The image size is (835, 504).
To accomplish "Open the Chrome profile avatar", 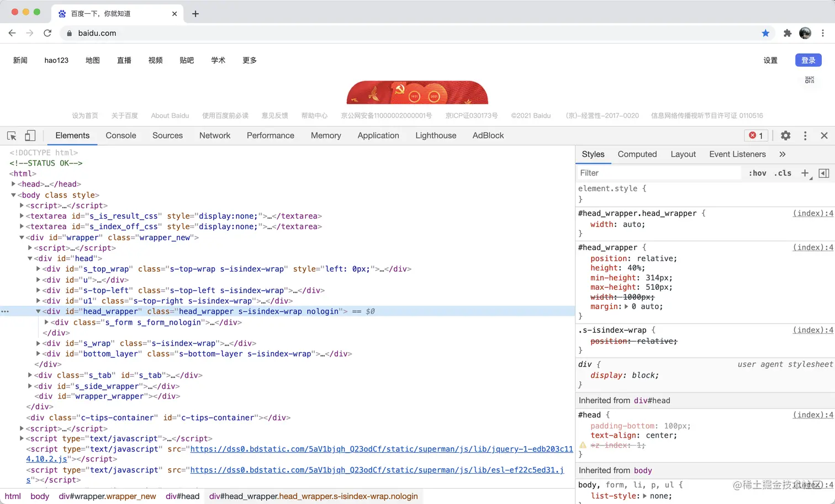I will tap(805, 33).
